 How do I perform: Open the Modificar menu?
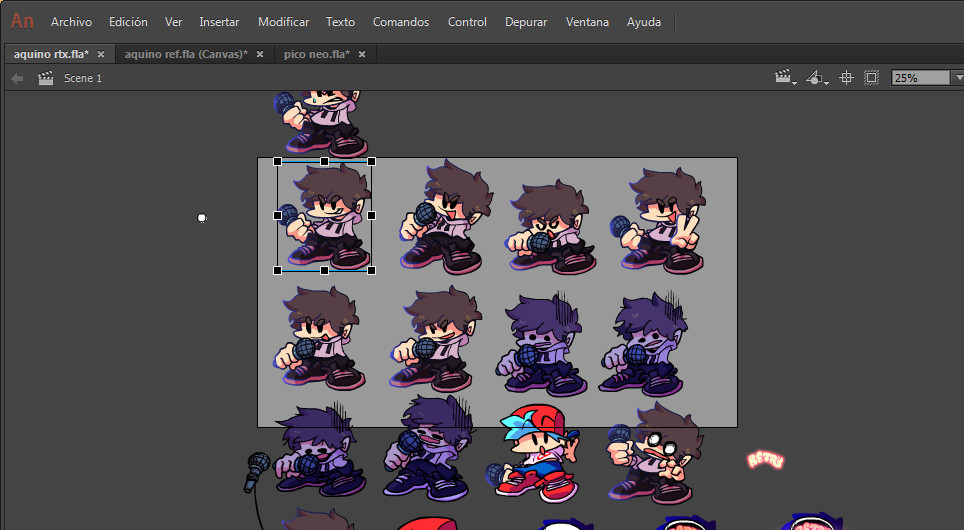tap(283, 22)
